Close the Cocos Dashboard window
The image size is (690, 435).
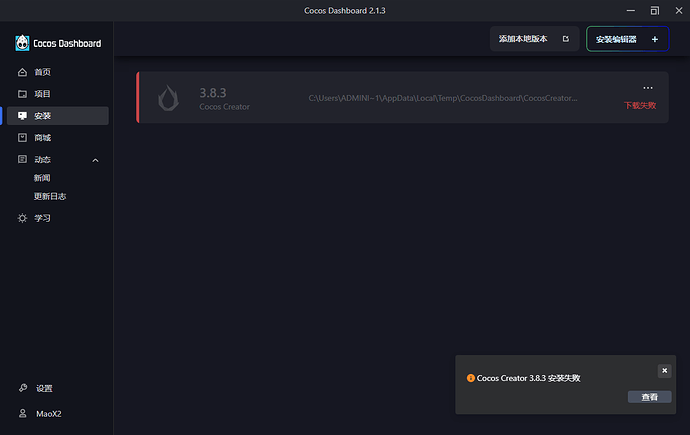point(679,11)
